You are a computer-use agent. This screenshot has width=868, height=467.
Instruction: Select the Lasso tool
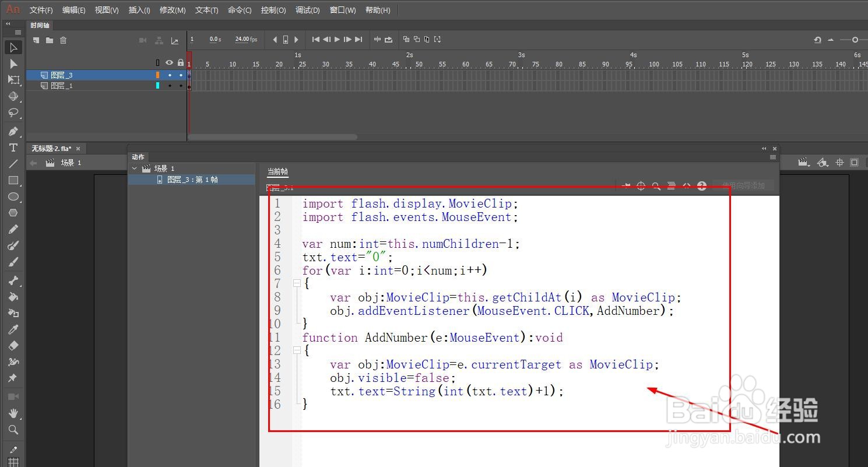(x=13, y=113)
